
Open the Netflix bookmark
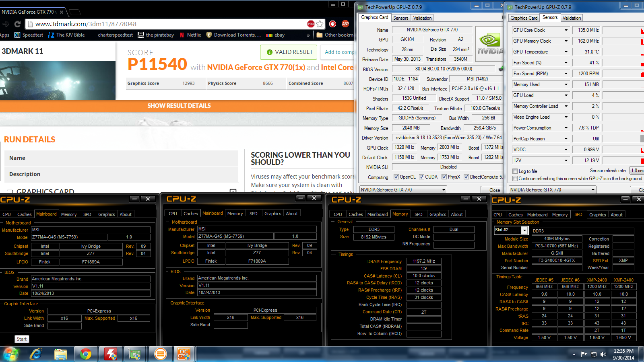(x=190, y=35)
